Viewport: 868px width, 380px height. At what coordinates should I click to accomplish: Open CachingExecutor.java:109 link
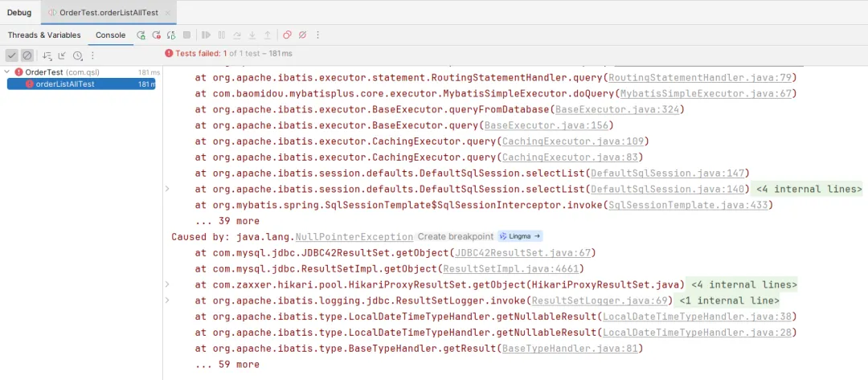572,141
